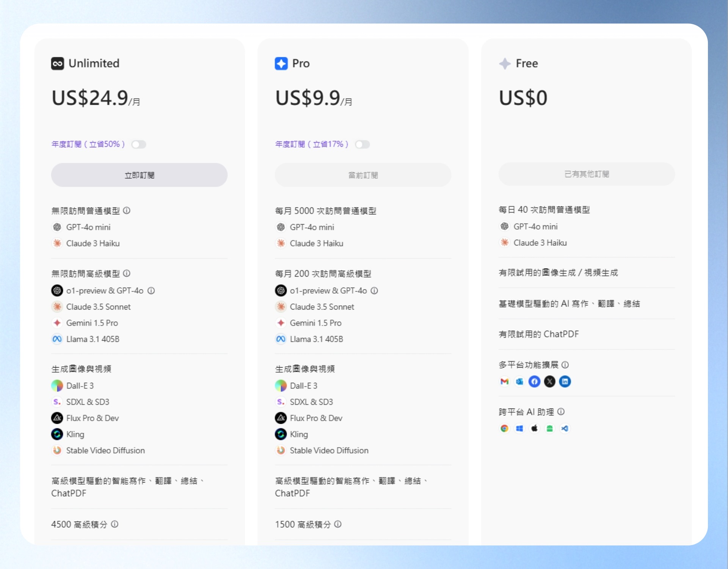Show info for 無限訪問普通模型 in Unlimited
This screenshot has width=728, height=569.
click(x=127, y=211)
